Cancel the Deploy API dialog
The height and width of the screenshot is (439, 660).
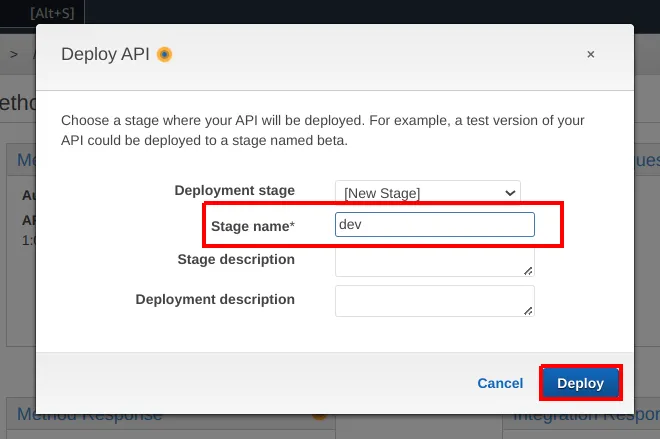500,383
